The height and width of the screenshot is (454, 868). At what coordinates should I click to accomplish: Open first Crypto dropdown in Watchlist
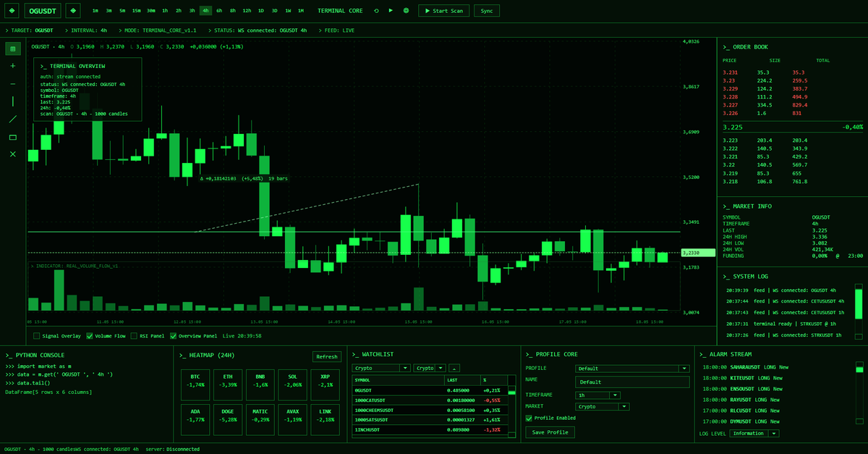382,368
